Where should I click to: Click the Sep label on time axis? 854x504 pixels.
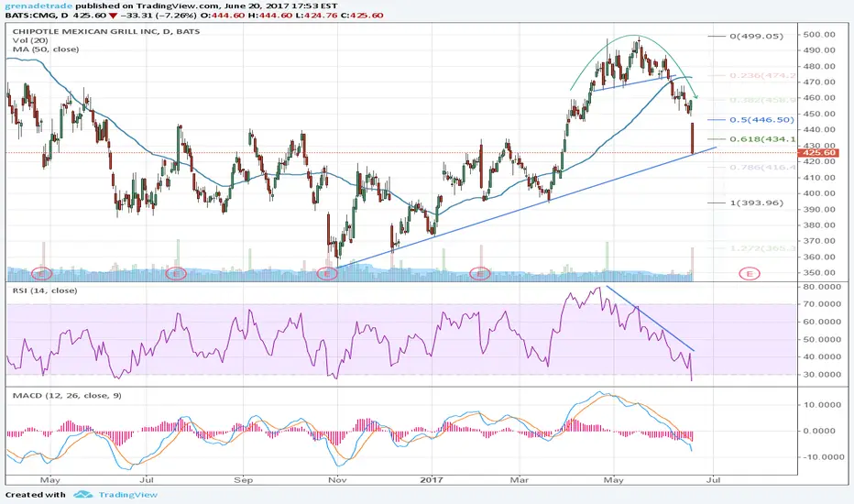coord(243,480)
